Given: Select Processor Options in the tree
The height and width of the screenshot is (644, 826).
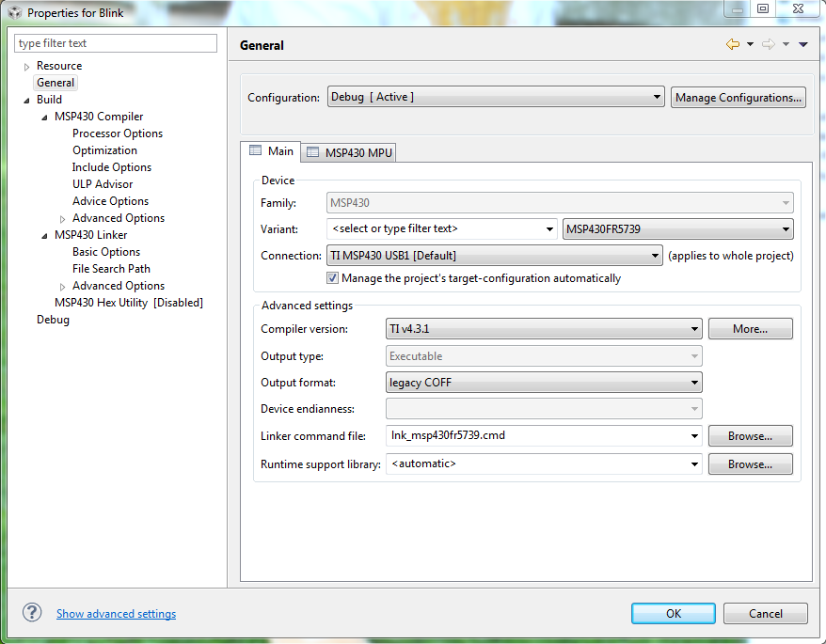Looking at the screenshot, I should coord(118,134).
